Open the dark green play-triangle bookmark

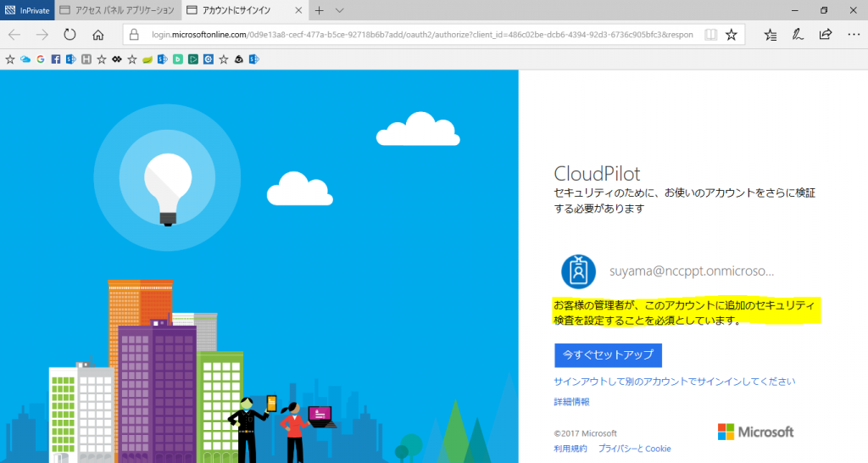[193, 59]
